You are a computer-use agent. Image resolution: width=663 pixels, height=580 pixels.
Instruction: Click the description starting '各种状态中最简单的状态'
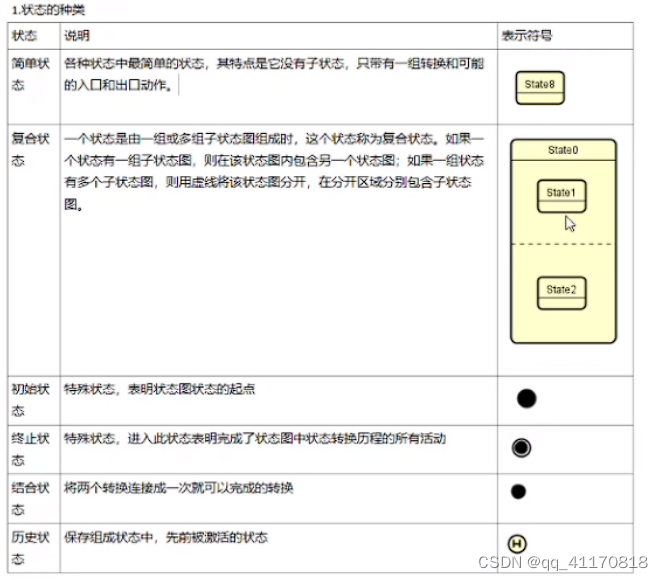274,74
